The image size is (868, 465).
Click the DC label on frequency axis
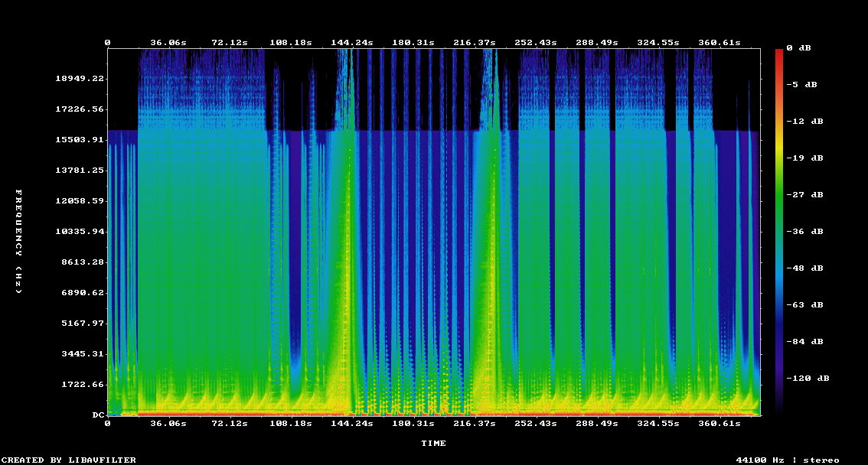point(98,415)
